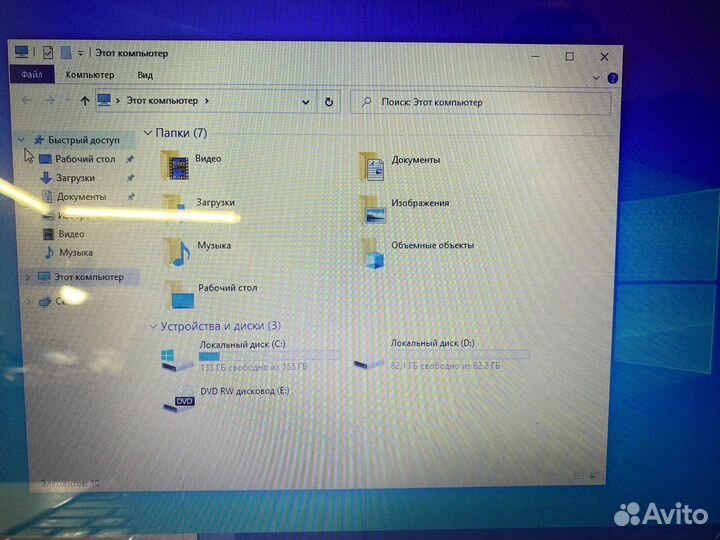Go up one level with Up arrow
The image size is (720, 540).
point(84,101)
